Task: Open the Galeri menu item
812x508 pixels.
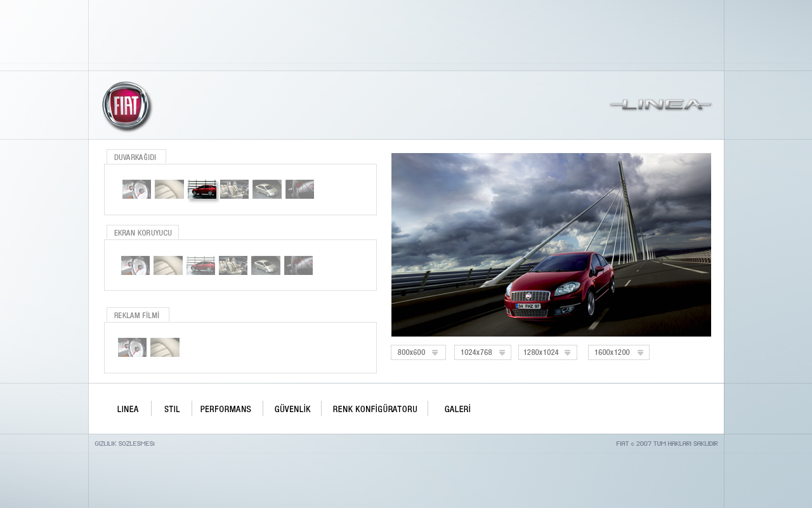Action: click(457, 409)
